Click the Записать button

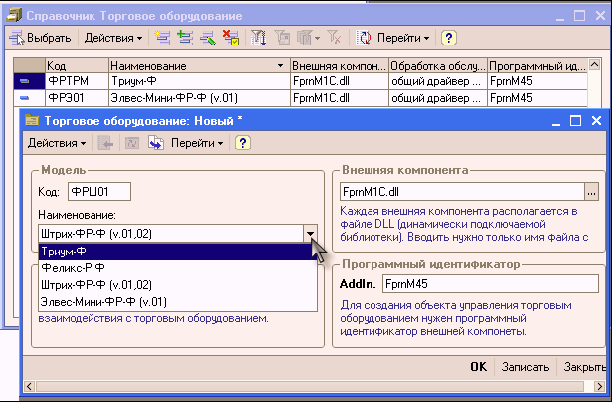pos(525,367)
